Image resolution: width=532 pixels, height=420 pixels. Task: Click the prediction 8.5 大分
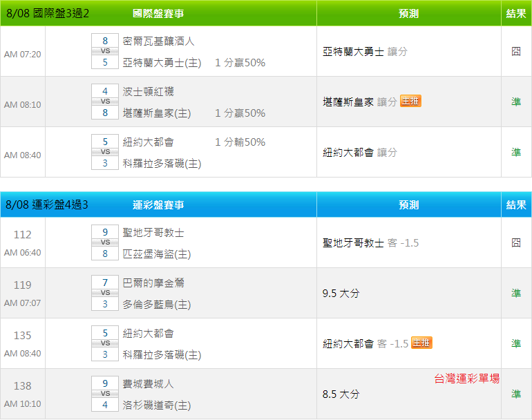341,394
